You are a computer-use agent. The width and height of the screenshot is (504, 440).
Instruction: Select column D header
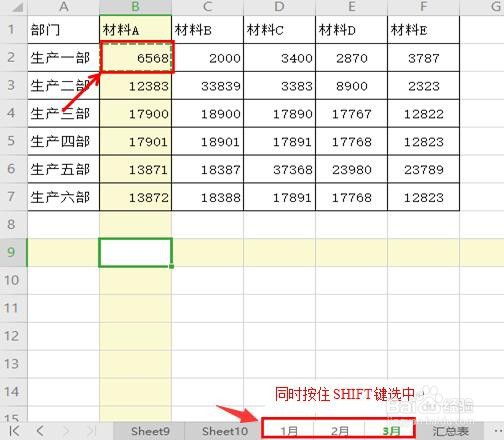279,7
